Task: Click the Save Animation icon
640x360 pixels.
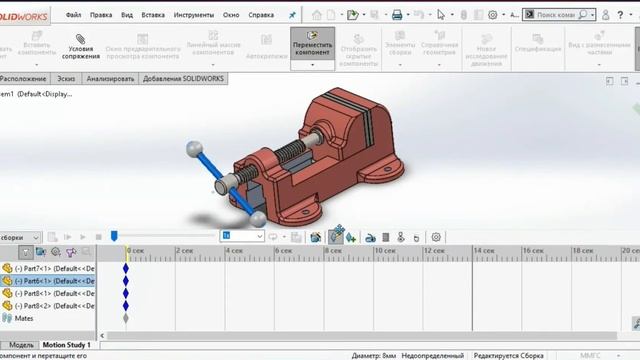Action: [296, 237]
